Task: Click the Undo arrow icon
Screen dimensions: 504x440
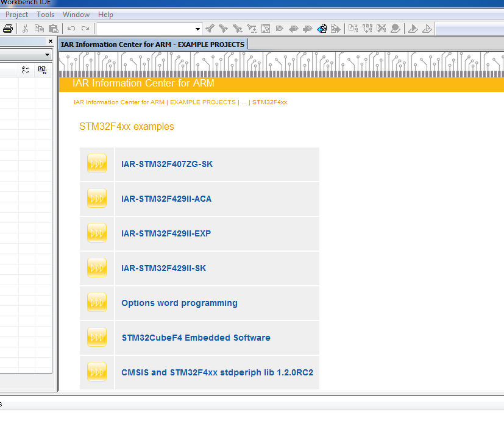Action: 71,29
